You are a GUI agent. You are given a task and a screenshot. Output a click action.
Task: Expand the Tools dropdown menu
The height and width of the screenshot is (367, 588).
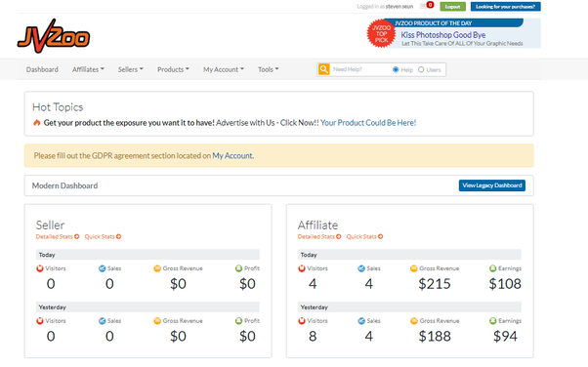point(269,69)
